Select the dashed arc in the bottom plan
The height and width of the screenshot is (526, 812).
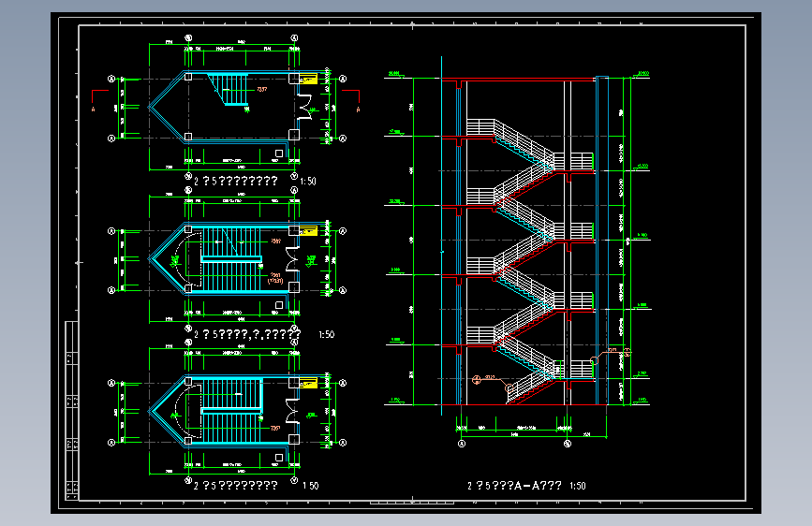pos(186,411)
